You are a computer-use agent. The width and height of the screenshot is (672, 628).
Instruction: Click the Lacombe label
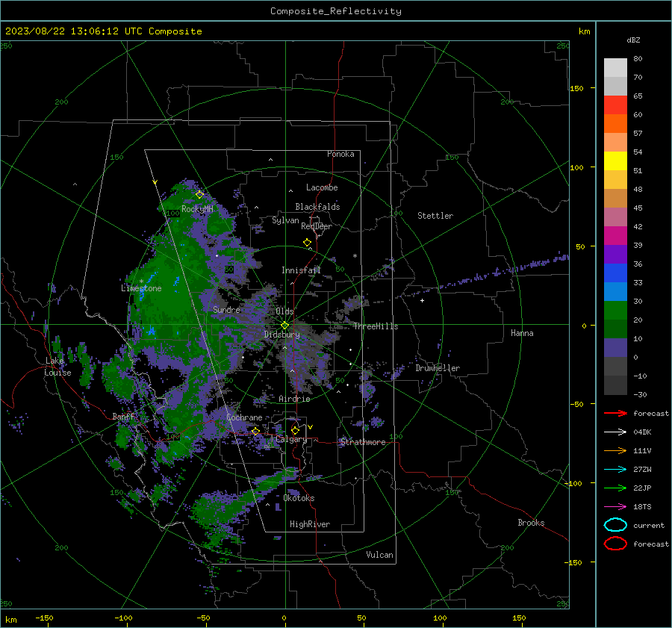[x=322, y=187]
